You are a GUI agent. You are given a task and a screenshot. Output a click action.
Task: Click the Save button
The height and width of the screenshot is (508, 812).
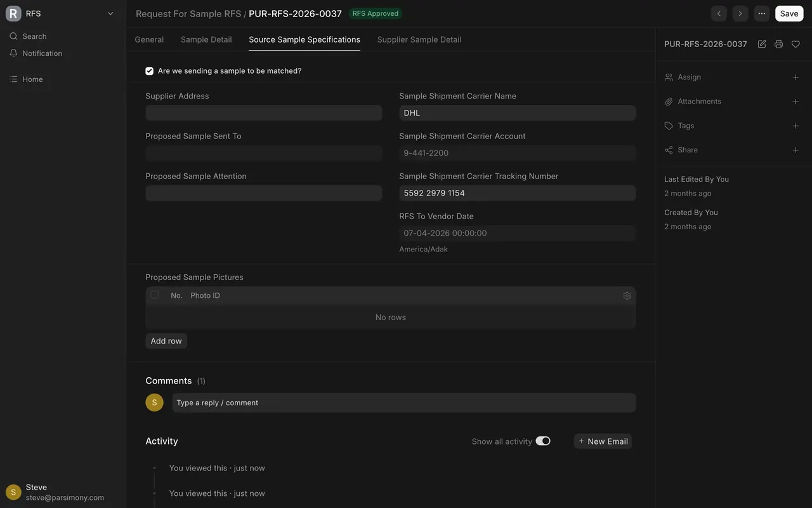[x=789, y=13]
